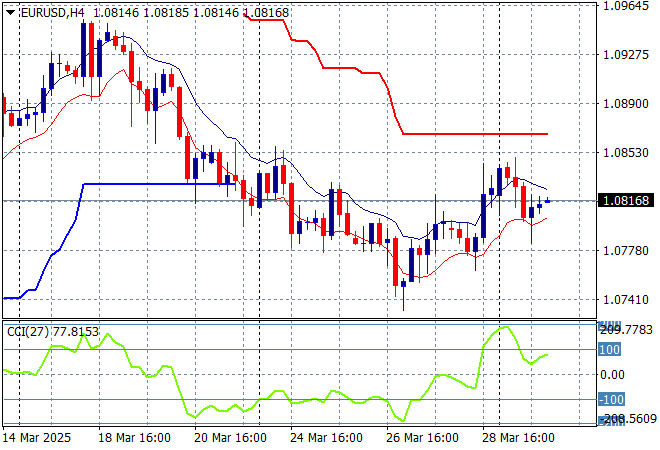Click the 1.09645 price scale value
The image size is (660, 450).
(626, 6)
